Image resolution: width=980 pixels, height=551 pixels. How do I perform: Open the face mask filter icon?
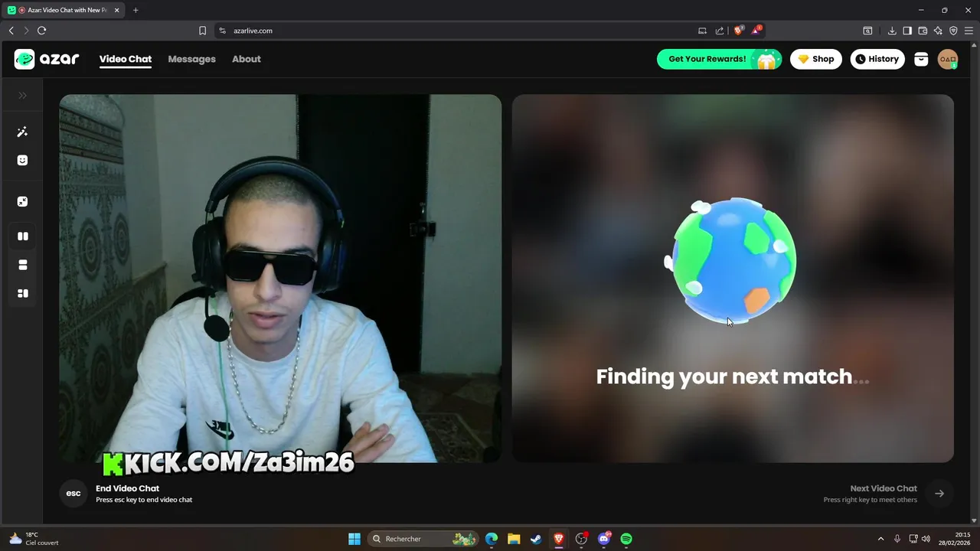pyautogui.click(x=22, y=161)
